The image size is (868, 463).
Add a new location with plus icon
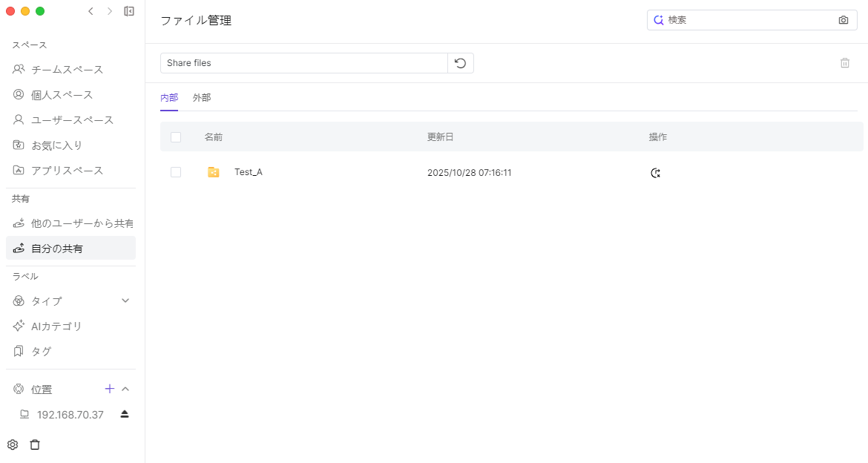(109, 389)
